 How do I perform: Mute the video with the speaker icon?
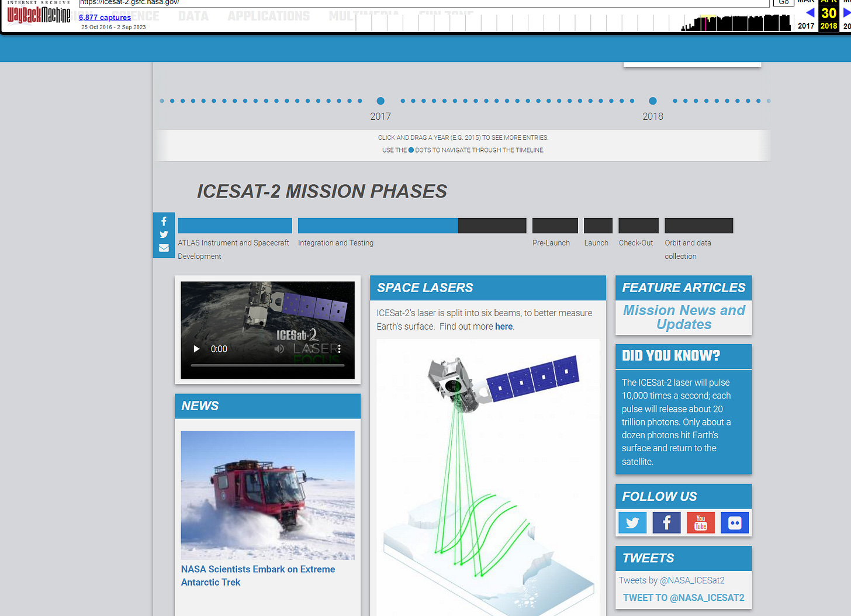point(279,349)
